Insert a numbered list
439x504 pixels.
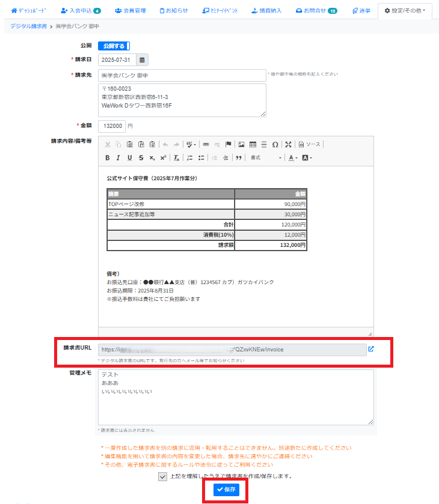(189, 158)
